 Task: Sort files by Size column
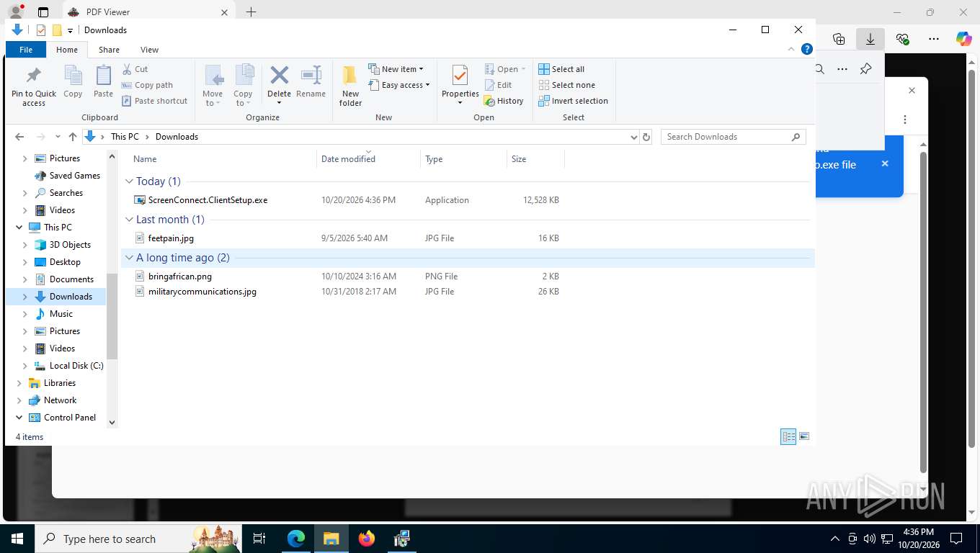(x=535, y=159)
